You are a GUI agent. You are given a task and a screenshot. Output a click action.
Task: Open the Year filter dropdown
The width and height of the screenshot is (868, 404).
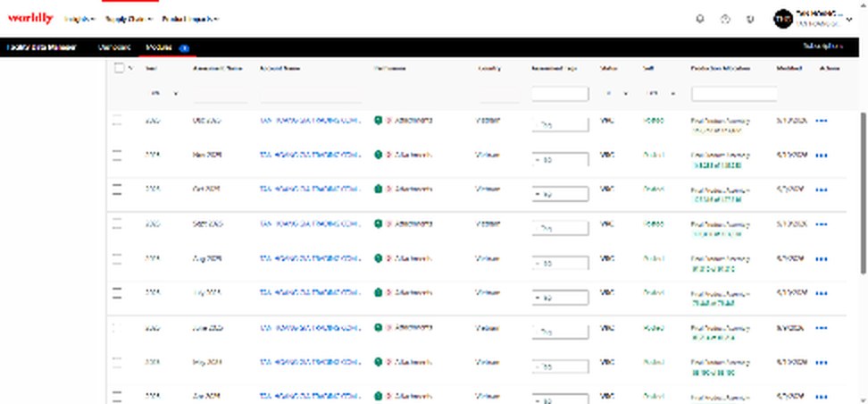[x=163, y=94]
